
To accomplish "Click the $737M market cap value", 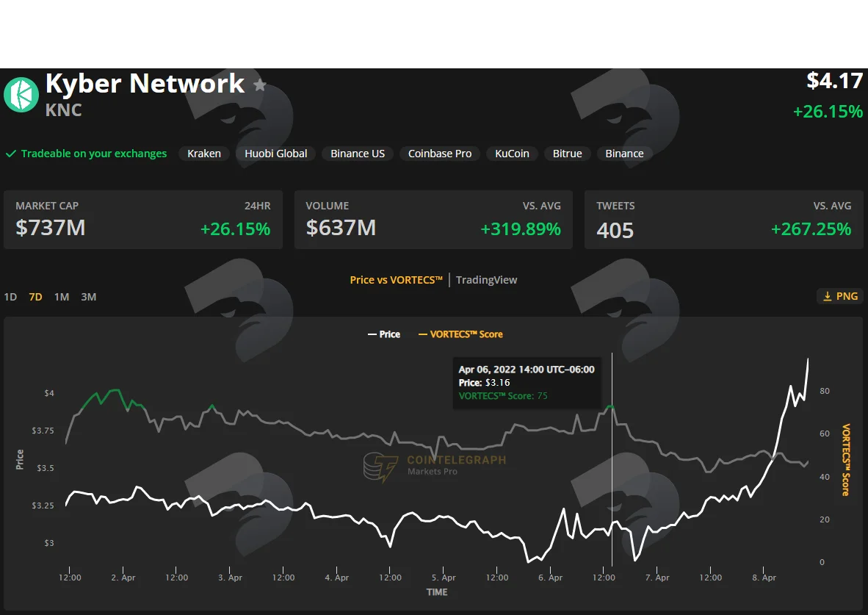I will click(51, 228).
